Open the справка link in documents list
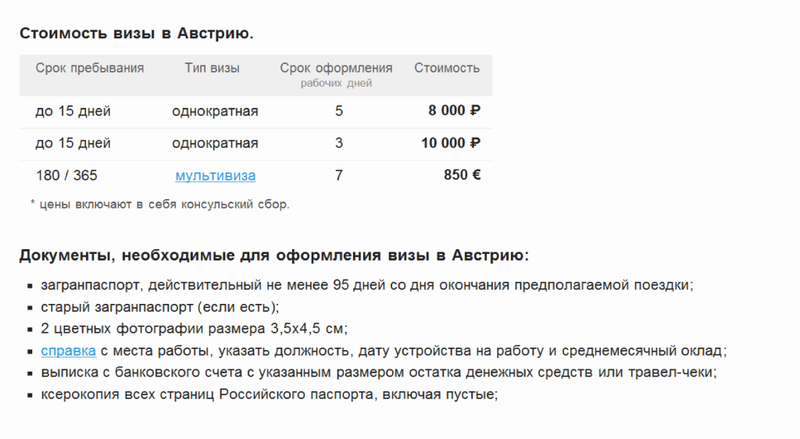 (68, 351)
